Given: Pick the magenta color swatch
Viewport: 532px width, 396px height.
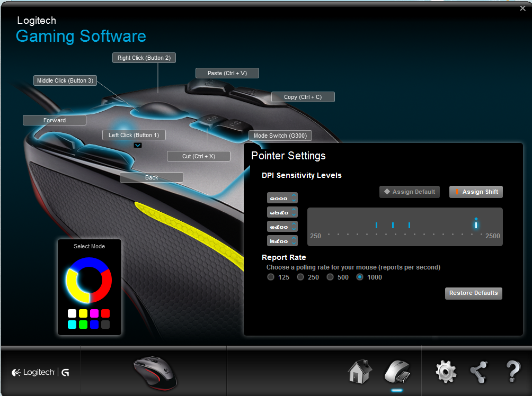Looking at the screenshot, I should coord(94,313).
